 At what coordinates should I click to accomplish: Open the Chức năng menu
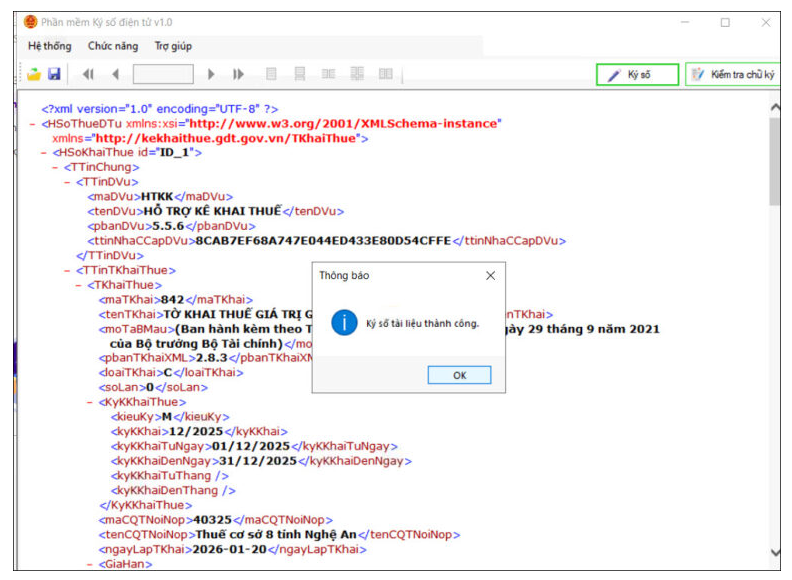pyautogui.click(x=112, y=46)
